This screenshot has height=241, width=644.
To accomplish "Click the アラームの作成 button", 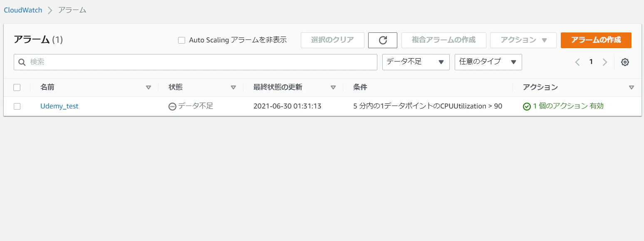I will (596, 40).
